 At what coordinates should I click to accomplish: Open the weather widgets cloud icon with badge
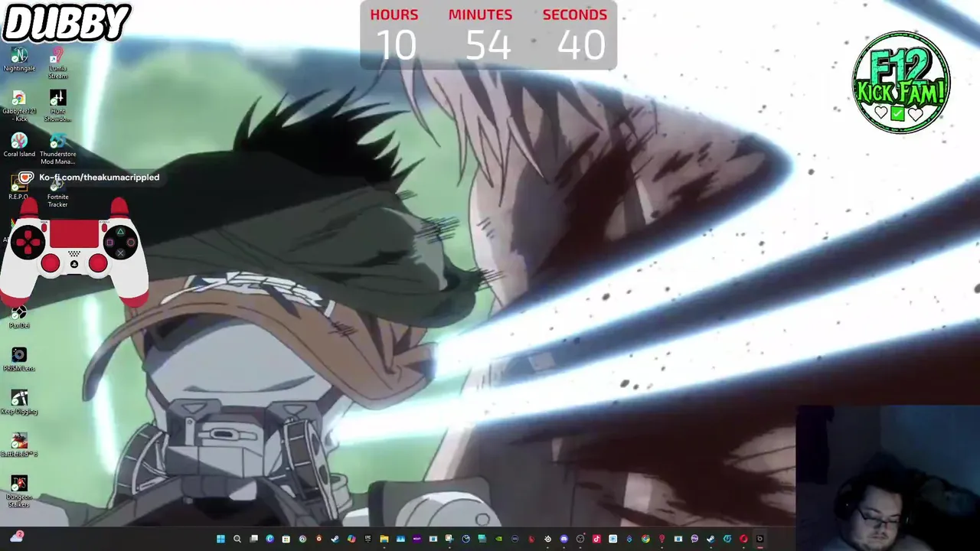point(16,537)
